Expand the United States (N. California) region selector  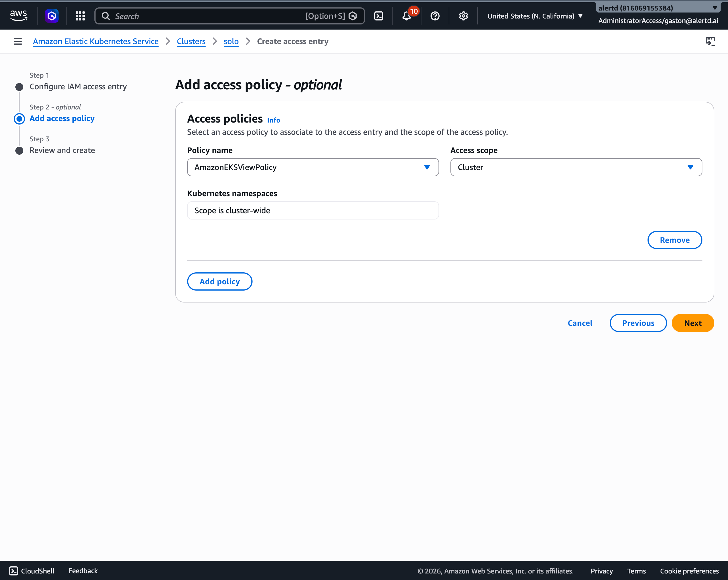click(535, 16)
